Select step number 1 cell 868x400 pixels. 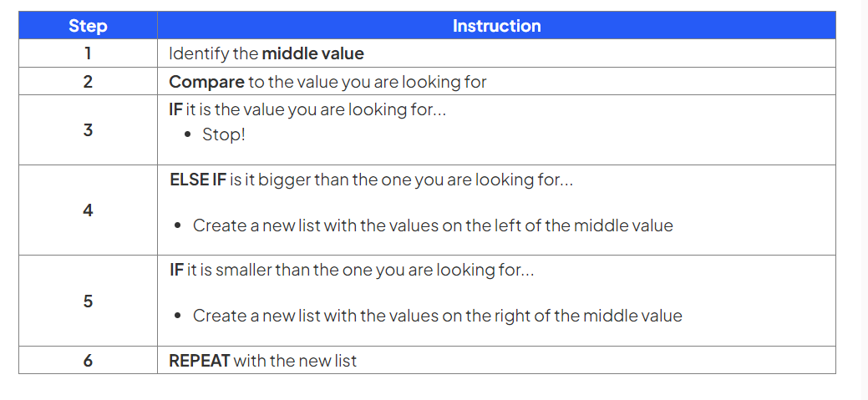pyautogui.click(x=88, y=53)
